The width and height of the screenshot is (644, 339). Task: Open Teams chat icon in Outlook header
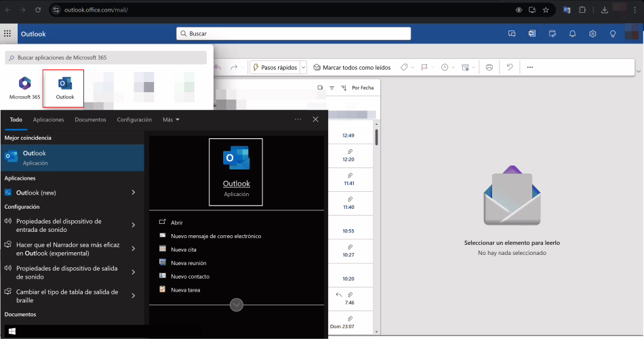(x=512, y=34)
